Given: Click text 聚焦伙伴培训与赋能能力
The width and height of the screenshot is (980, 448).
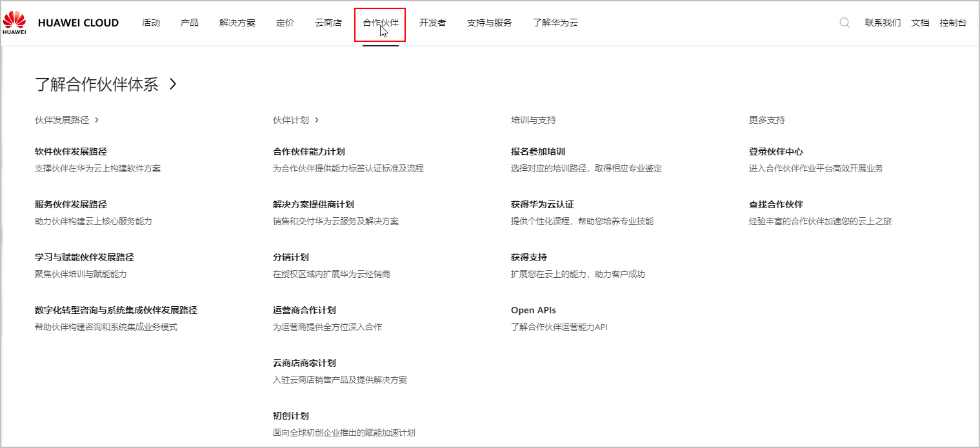Looking at the screenshot, I should pos(81,274).
